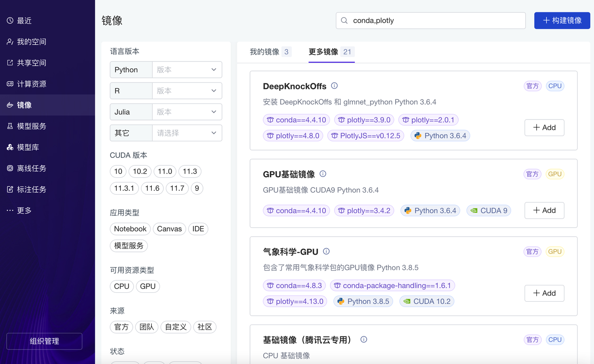Toggle the Notebook application type filter

[x=130, y=229]
